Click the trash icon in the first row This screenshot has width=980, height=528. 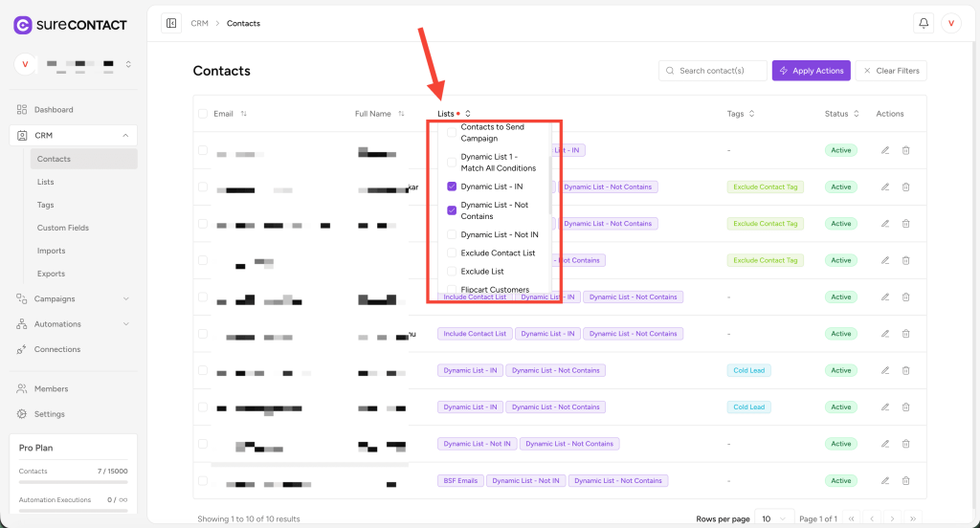click(x=905, y=150)
